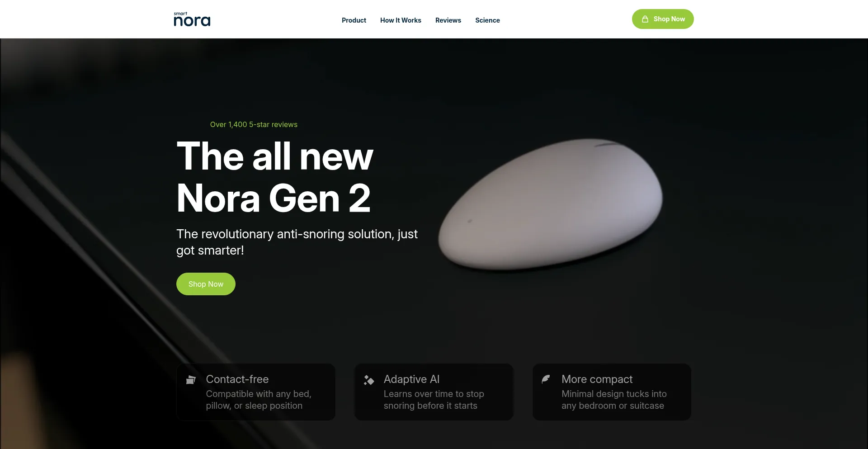Click the Nora Gen 2 device image
868x449 pixels.
(x=550, y=204)
